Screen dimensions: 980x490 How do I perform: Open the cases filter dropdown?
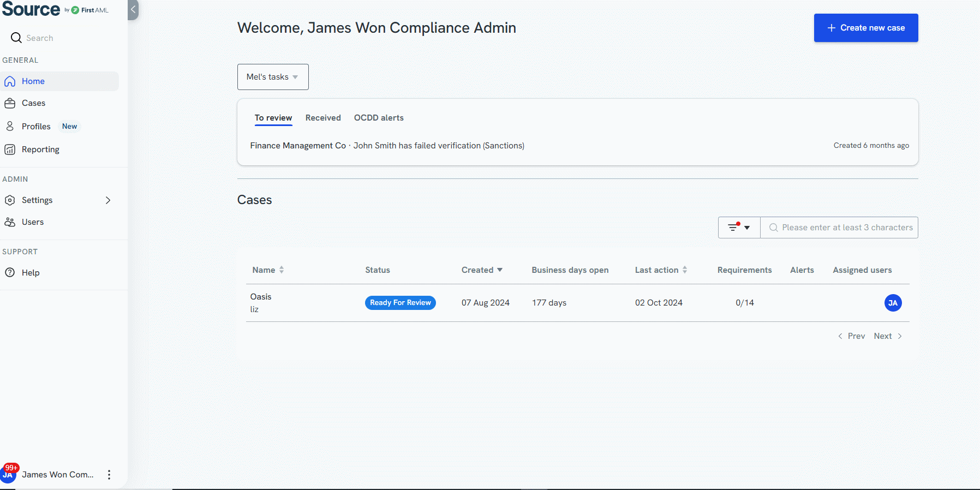(739, 228)
